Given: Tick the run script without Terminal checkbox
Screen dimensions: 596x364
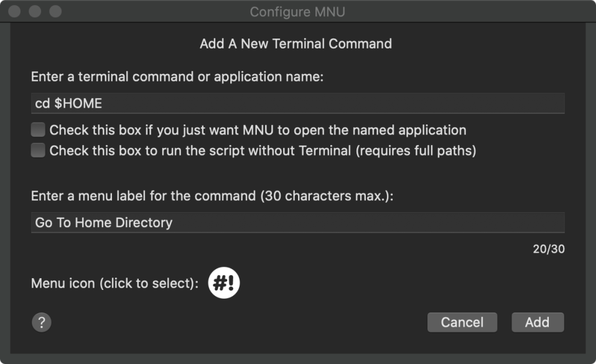Looking at the screenshot, I should click(39, 151).
